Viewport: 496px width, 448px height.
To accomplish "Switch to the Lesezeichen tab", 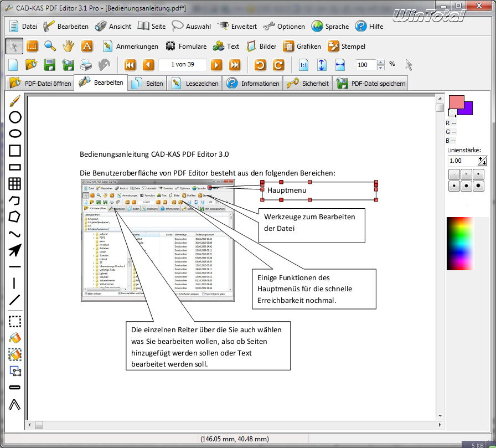I will (x=195, y=84).
